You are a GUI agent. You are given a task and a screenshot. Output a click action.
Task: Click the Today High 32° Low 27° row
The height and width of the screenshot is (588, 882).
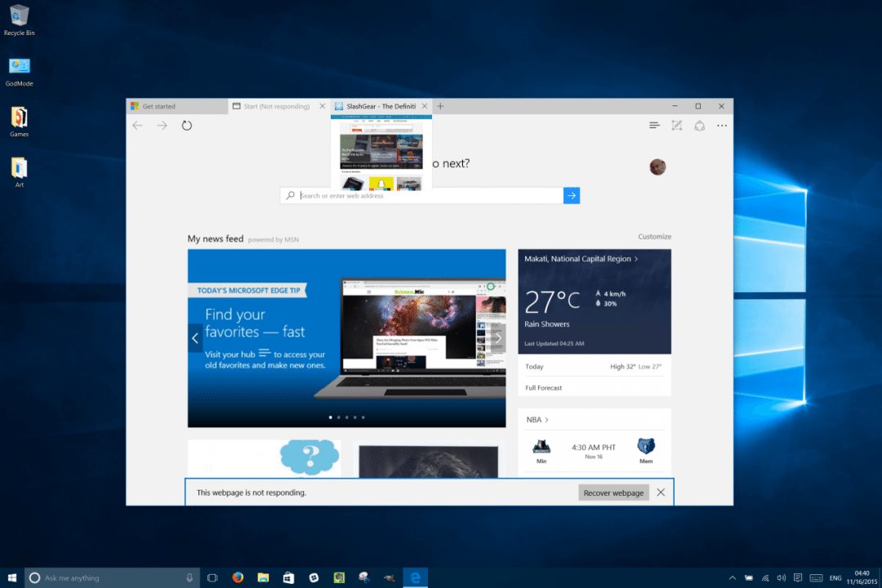coord(594,367)
